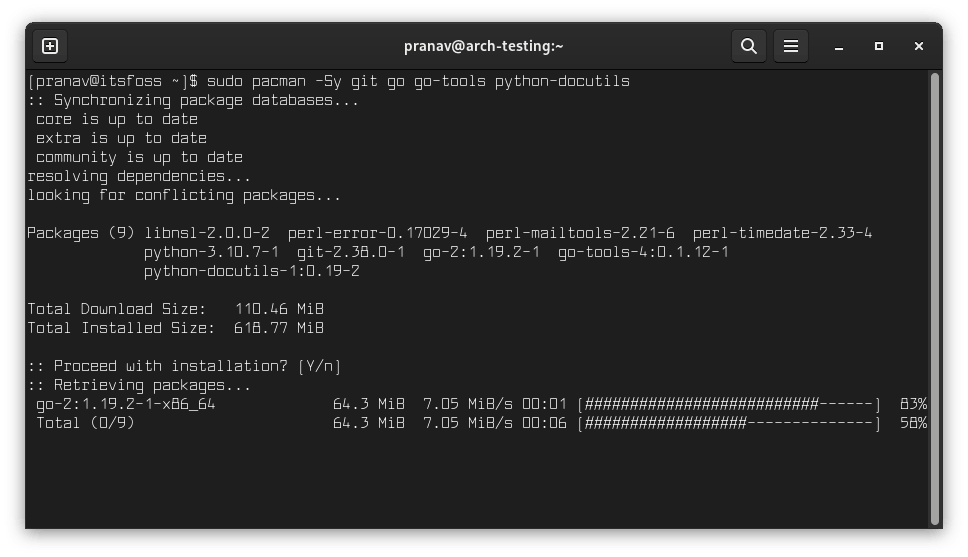The height and width of the screenshot is (557, 968).
Task: Open a new terminal tab
Action: pos(51,46)
